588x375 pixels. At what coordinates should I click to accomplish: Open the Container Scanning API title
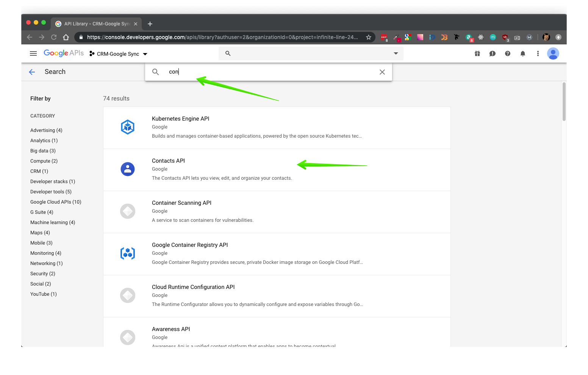coord(181,203)
